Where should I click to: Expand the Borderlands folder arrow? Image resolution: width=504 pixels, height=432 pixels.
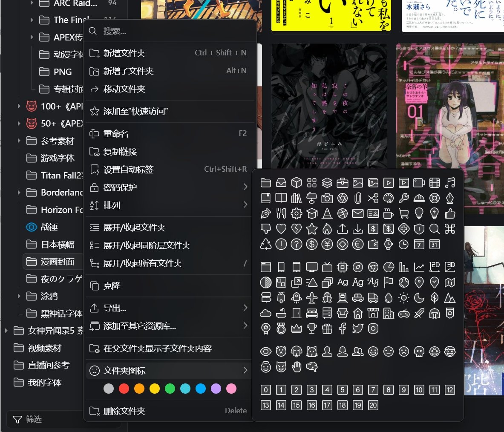[19, 192]
